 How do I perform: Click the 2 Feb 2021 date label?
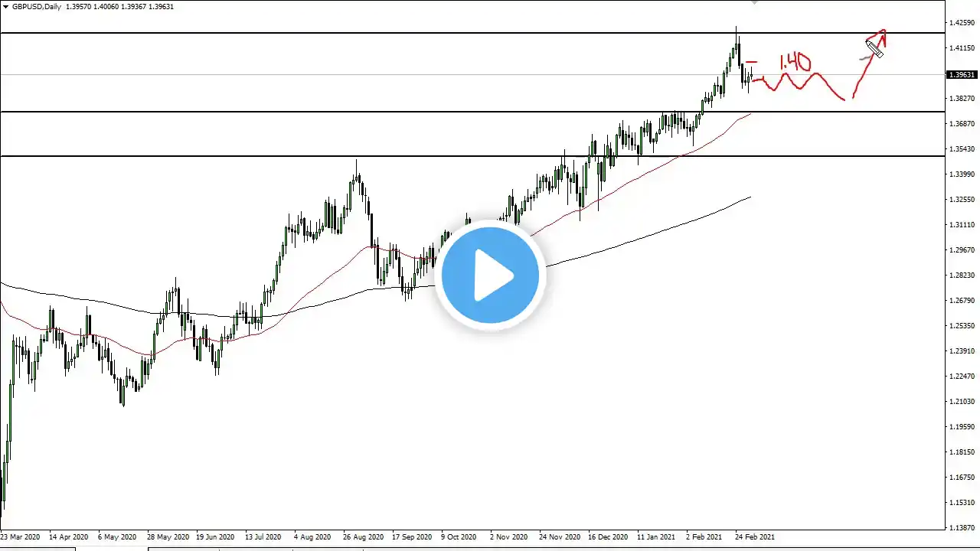(x=705, y=537)
